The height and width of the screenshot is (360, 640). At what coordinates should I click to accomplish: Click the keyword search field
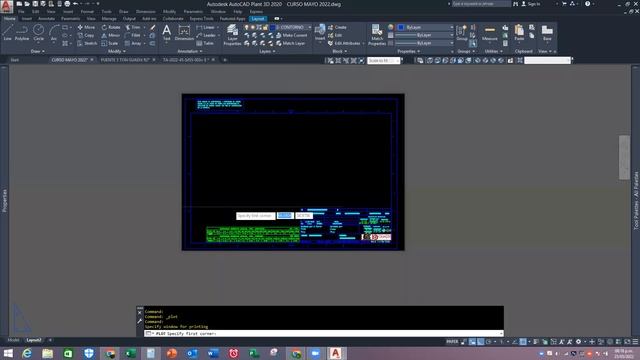(x=481, y=4)
